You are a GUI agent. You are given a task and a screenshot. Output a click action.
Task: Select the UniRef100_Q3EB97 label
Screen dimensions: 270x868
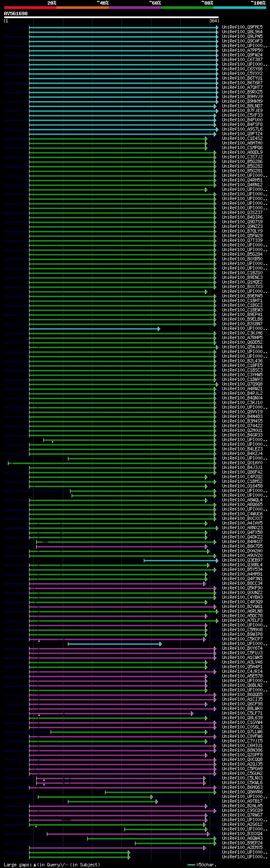242,560
